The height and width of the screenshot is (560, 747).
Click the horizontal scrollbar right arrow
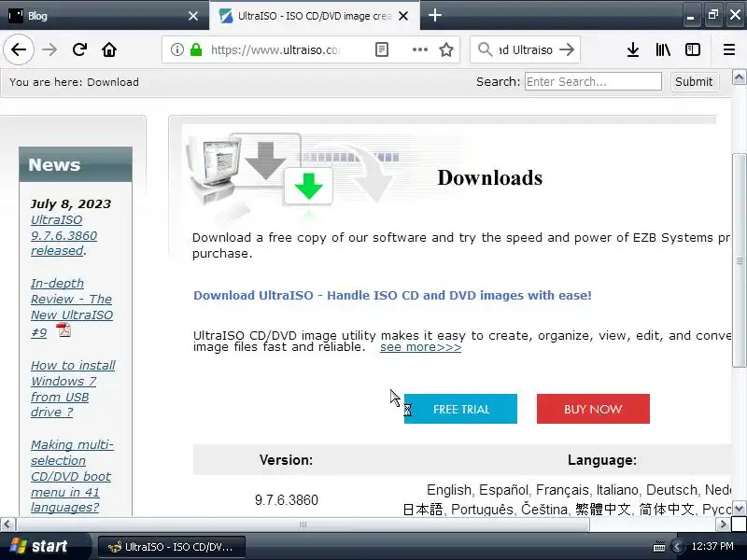723,525
